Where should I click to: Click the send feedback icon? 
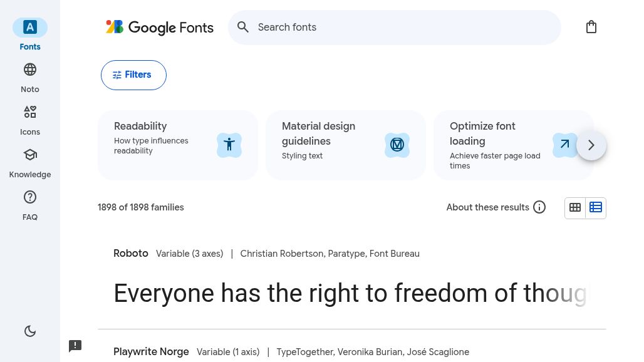click(75, 346)
